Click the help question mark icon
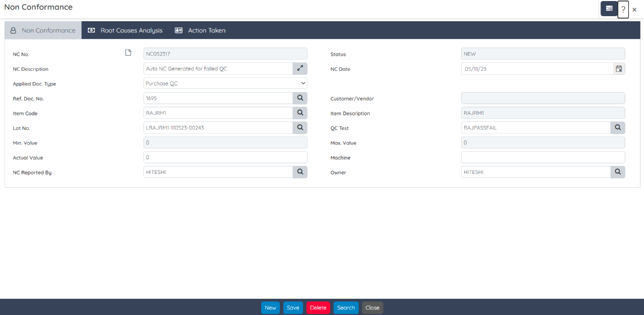This screenshot has height=315, width=644. pyautogui.click(x=623, y=9)
